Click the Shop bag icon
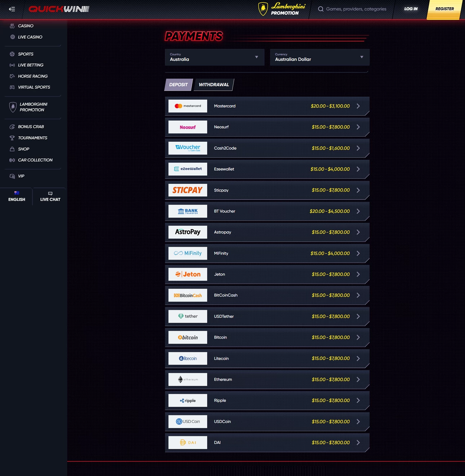 click(x=12, y=149)
